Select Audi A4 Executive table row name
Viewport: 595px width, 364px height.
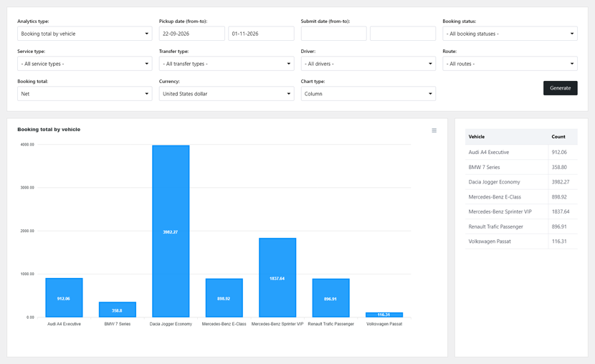(x=489, y=152)
